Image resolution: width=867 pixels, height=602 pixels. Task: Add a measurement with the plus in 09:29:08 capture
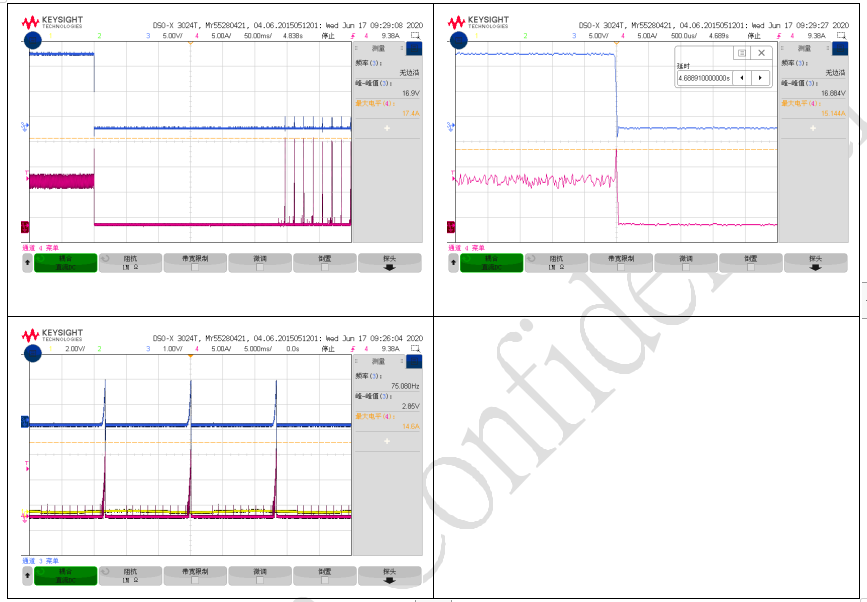coord(387,128)
